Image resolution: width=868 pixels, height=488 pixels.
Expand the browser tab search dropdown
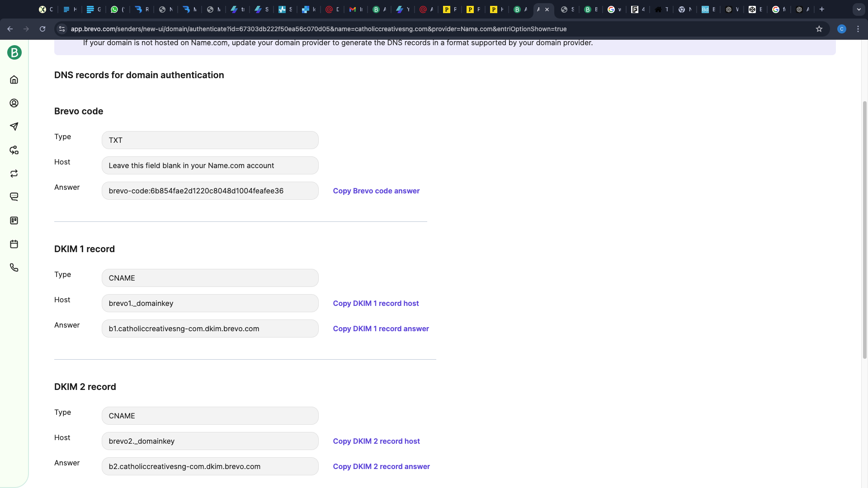tap(859, 9)
